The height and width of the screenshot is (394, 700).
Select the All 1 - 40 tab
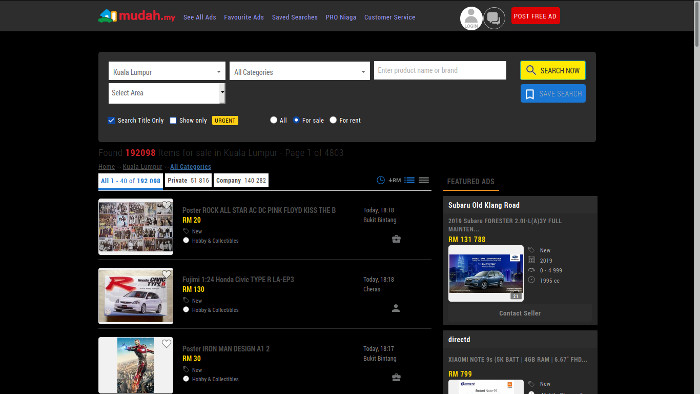130,181
